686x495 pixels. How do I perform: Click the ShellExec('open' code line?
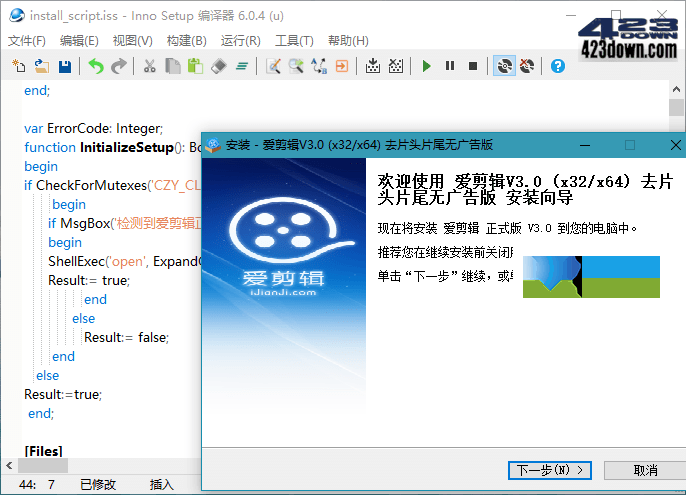(x=125, y=261)
